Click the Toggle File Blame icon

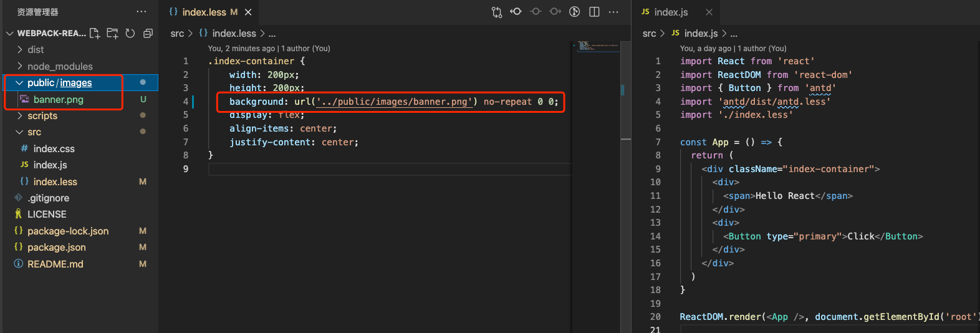pos(516,12)
